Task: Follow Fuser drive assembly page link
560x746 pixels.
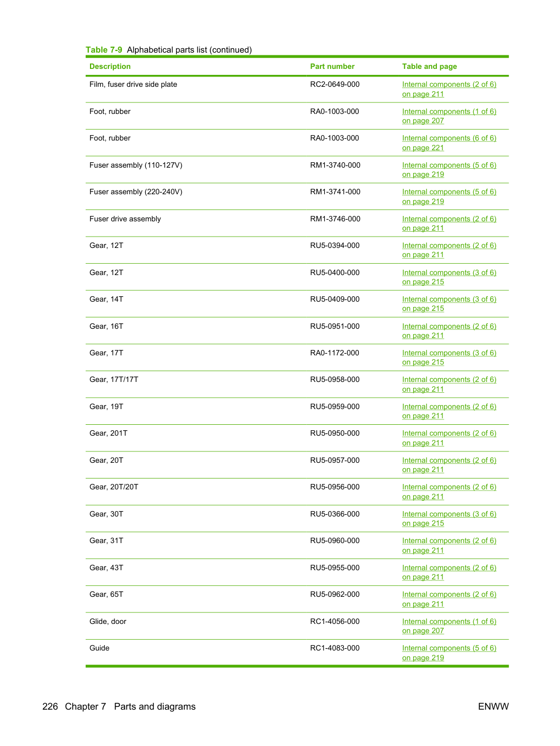Action: 449,224
